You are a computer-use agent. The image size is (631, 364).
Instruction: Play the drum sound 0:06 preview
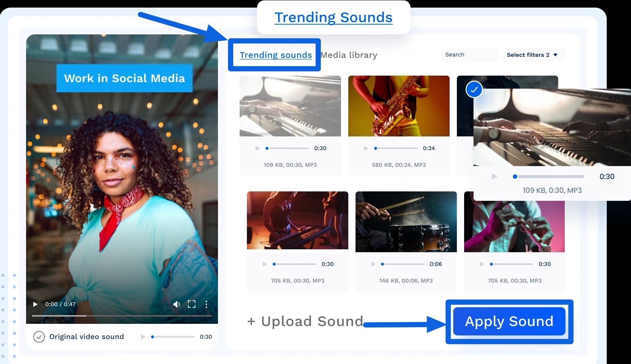373,264
